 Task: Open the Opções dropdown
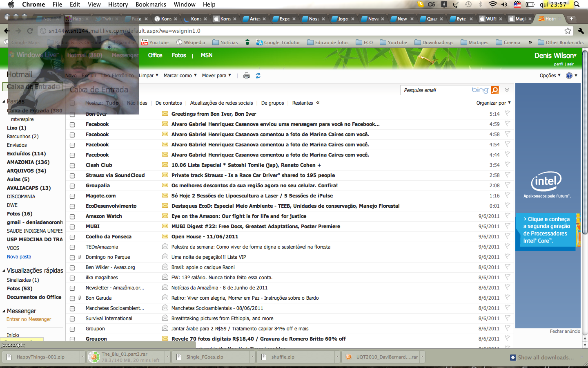550,76
